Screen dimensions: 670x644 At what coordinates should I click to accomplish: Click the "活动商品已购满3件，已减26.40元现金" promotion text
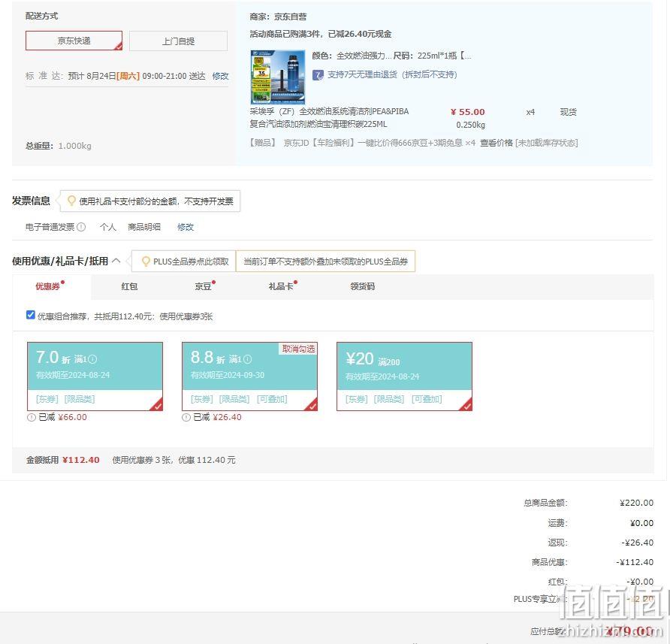pyautogui.click(x=321, y=35)
